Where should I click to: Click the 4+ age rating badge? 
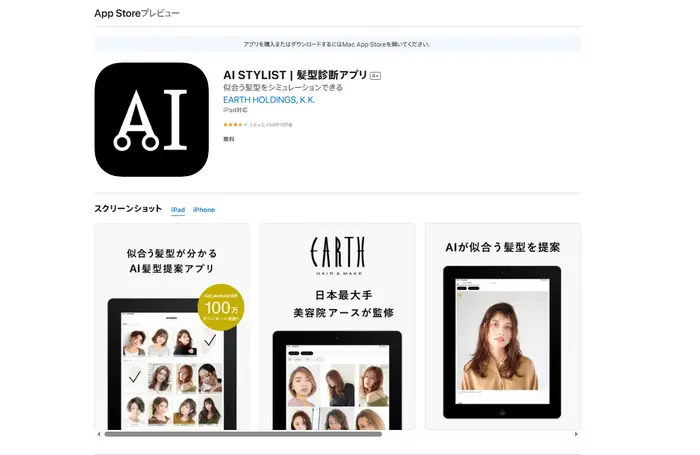click(375, 76)
